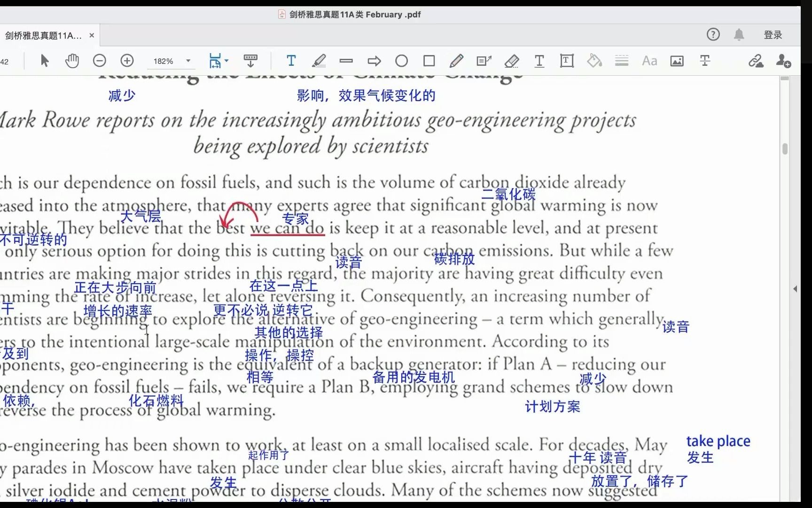Click the vertical scrollbar thumb
This screenshot has width=812, height=508.
785,149
